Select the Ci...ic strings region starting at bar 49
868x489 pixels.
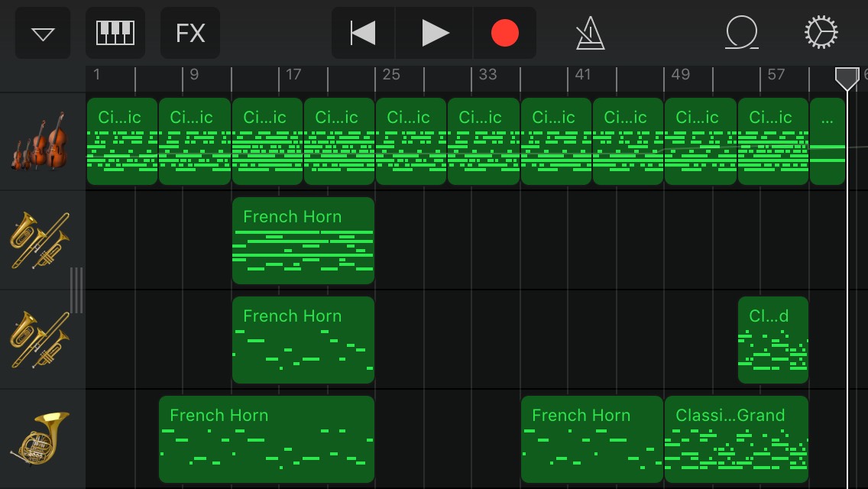pyautogui.click(x=701, y=141)
